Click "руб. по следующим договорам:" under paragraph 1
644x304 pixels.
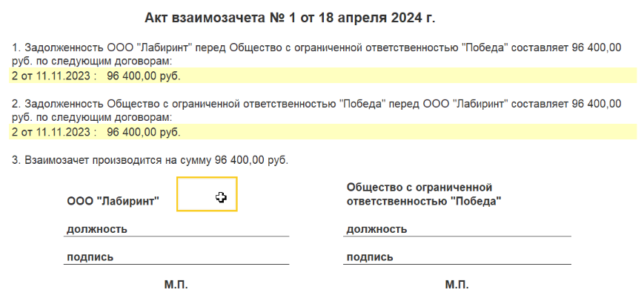(92, 62)
